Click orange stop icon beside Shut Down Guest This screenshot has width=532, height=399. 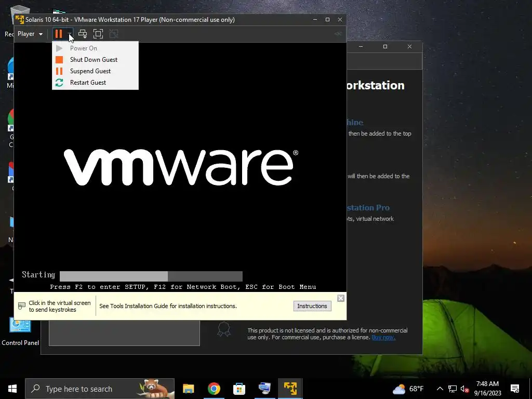59,60
